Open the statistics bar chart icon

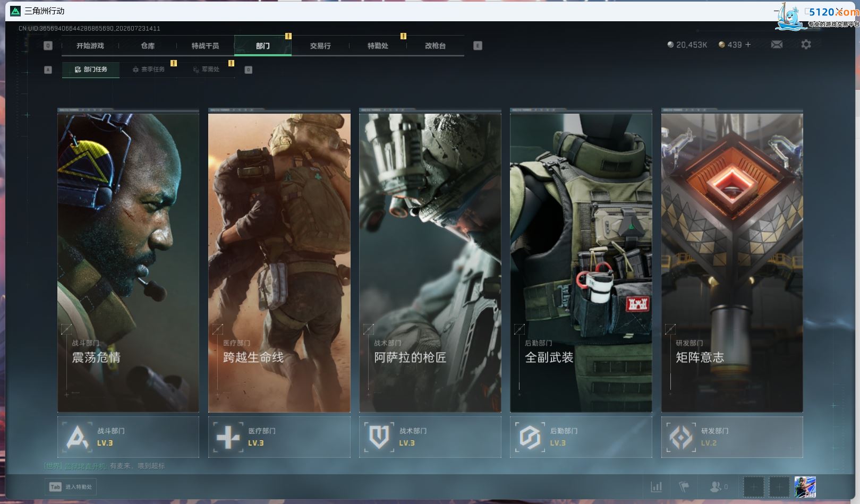point(657,486)
